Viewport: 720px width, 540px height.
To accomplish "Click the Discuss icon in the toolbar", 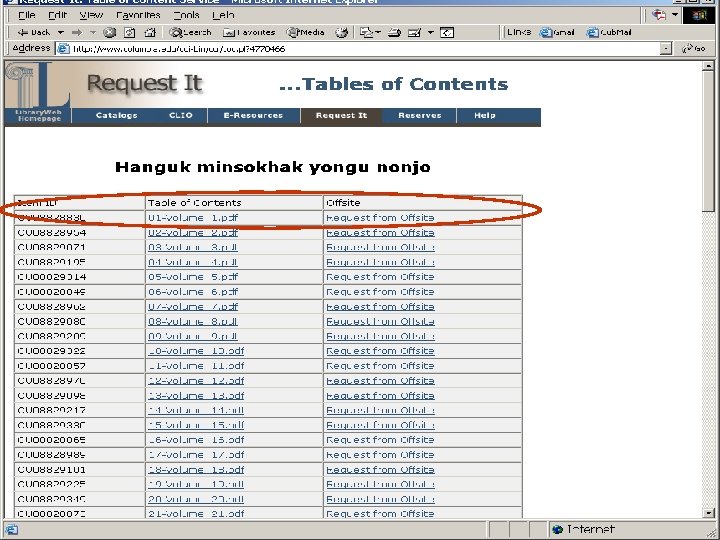I will point(447,32).
